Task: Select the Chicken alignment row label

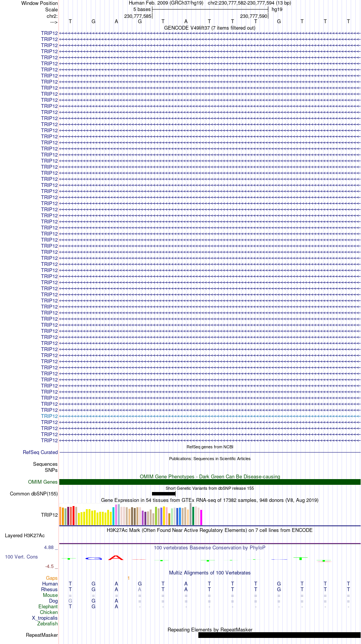Action: click(49, 612)
